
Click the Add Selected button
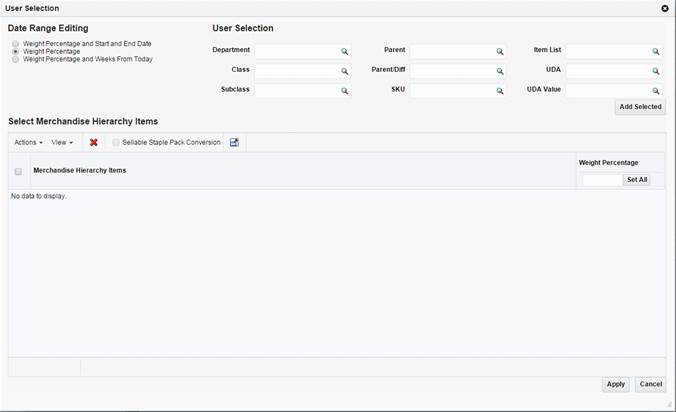[x=640, y=107]
